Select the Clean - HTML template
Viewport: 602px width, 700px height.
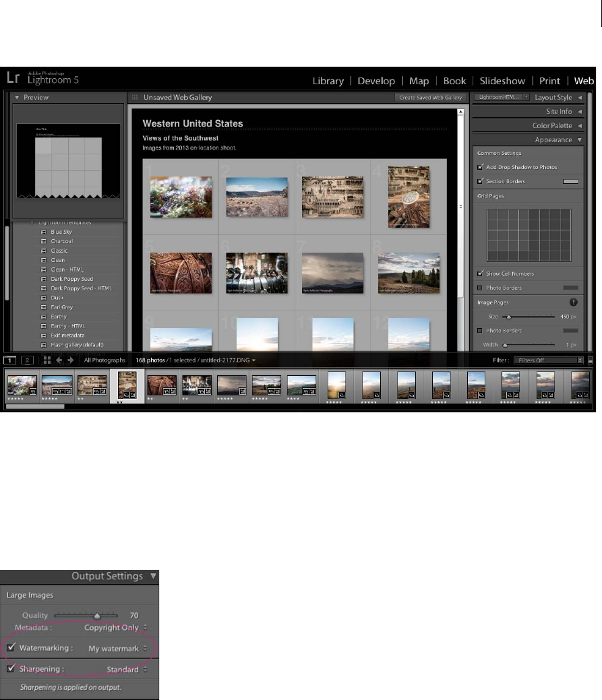[x=67, y=269]
